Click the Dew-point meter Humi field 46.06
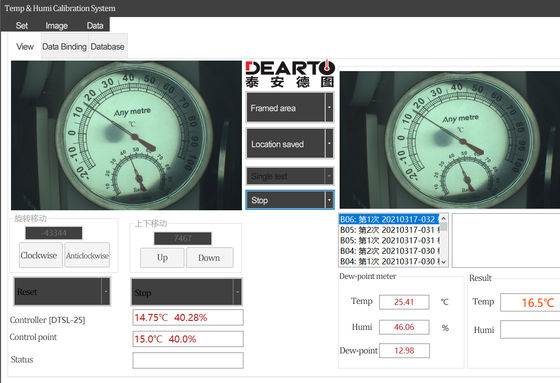 [404, 327]
